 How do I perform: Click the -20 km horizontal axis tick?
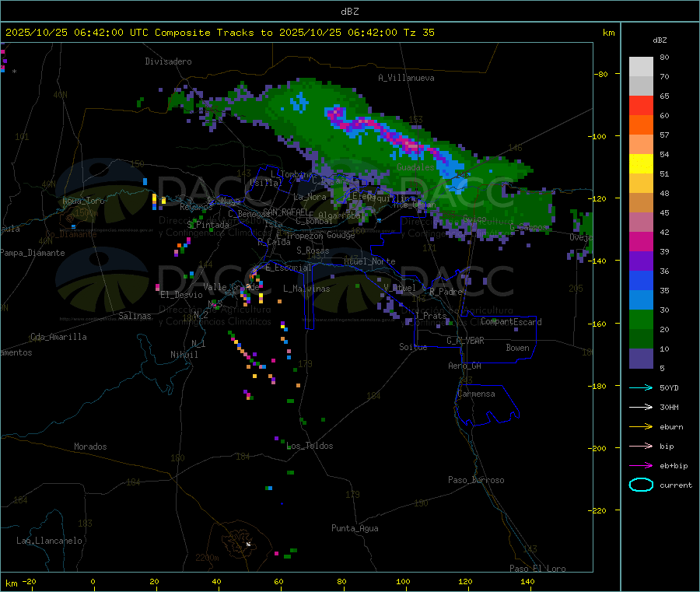(x=30, y=581)
